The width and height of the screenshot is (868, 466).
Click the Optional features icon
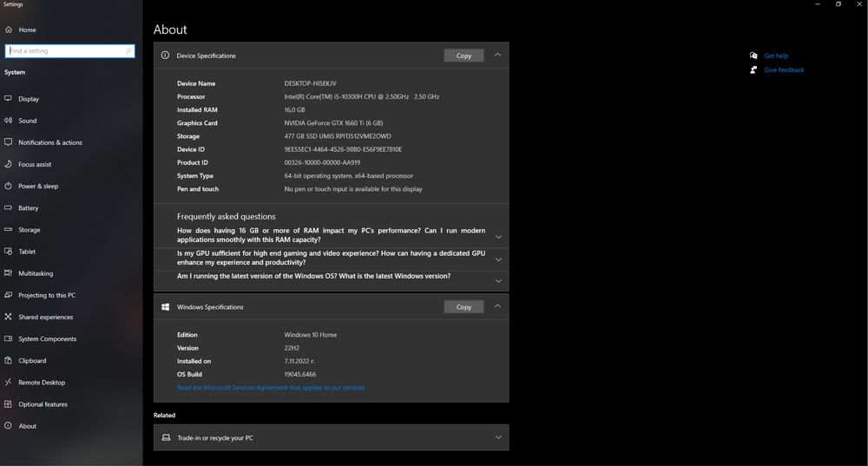9,404
